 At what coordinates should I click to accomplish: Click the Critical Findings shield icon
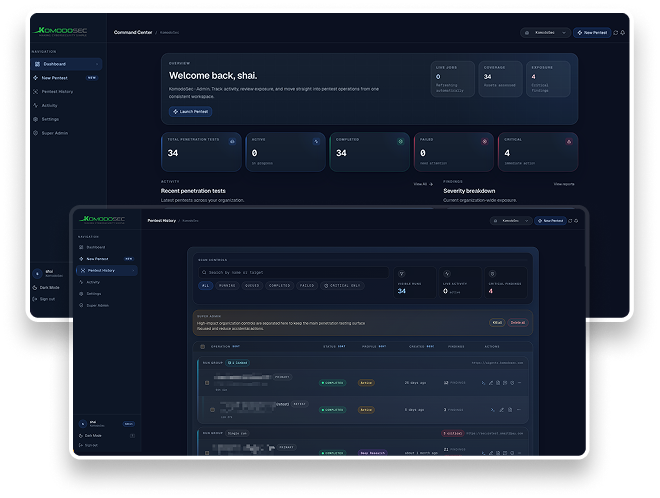pos(492,274)
